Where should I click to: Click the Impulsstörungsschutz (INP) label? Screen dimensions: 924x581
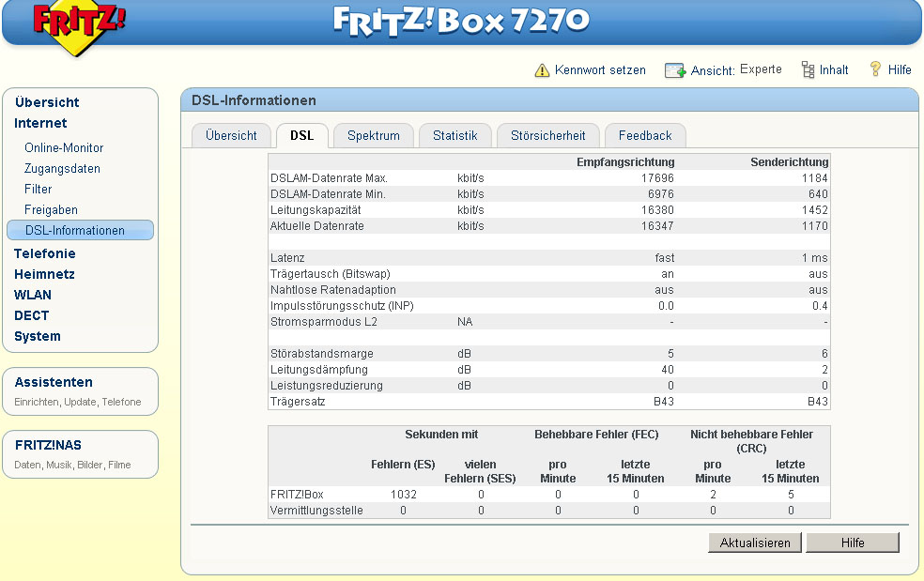click(x=342, y=305)
